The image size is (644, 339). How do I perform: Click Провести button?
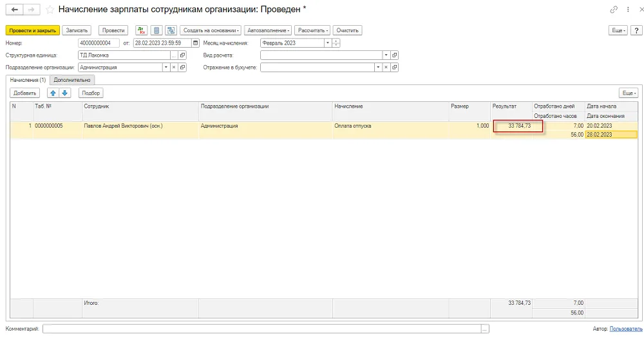(113, 30)
